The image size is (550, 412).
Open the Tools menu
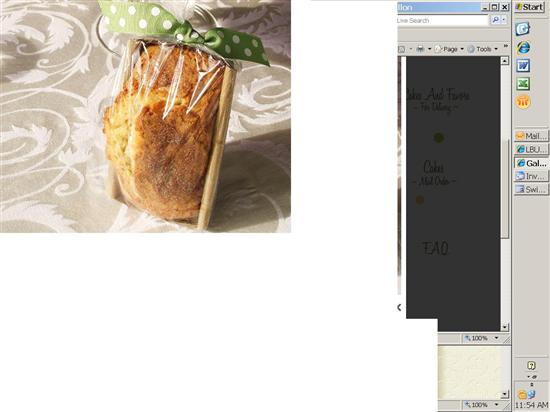[x=483, y=49]
